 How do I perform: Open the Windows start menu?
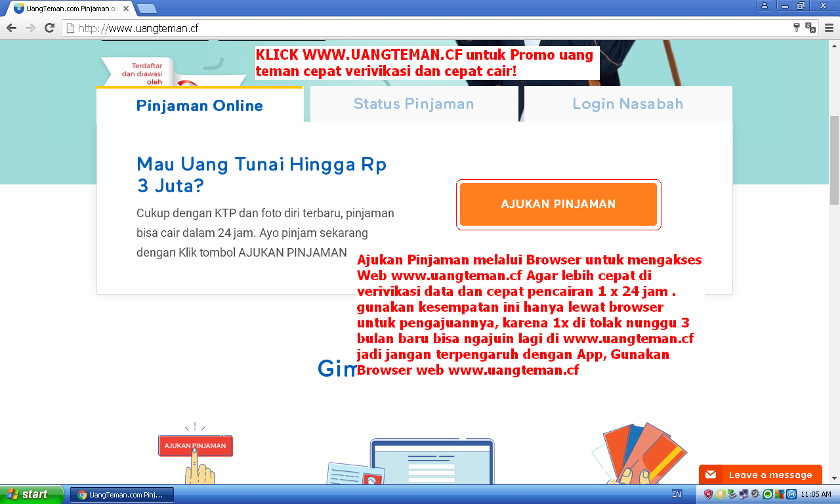32,494
